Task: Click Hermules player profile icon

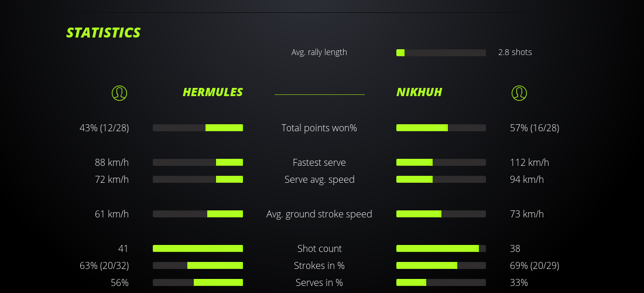Action: point(119,93)
